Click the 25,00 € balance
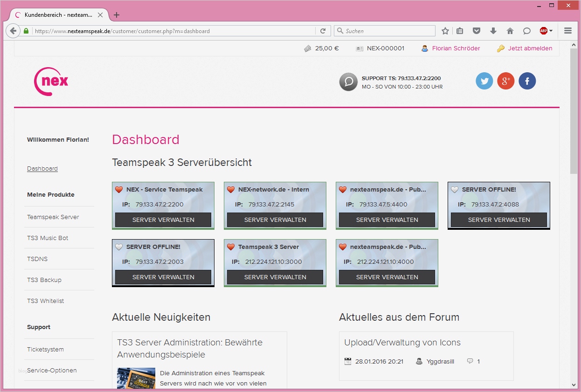This screenshot has width=581, height=392. point(327,48)
